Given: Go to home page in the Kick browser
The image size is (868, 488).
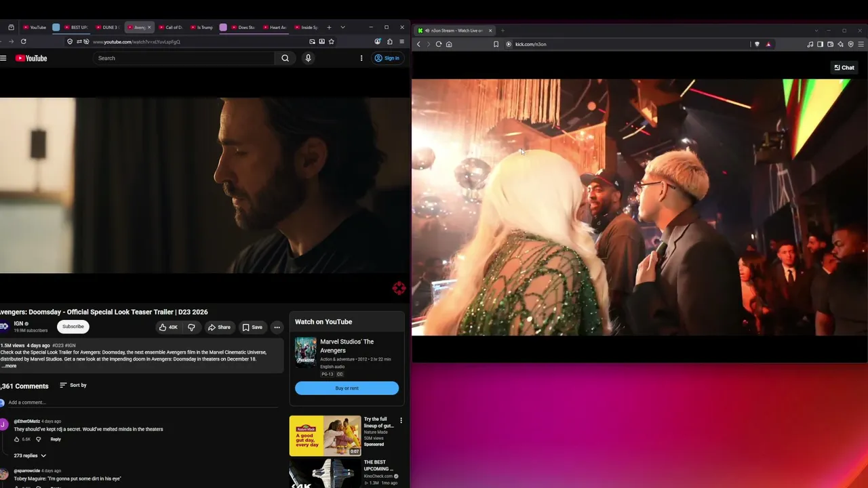Looking at the screenshot, I should tap(449, 44).
